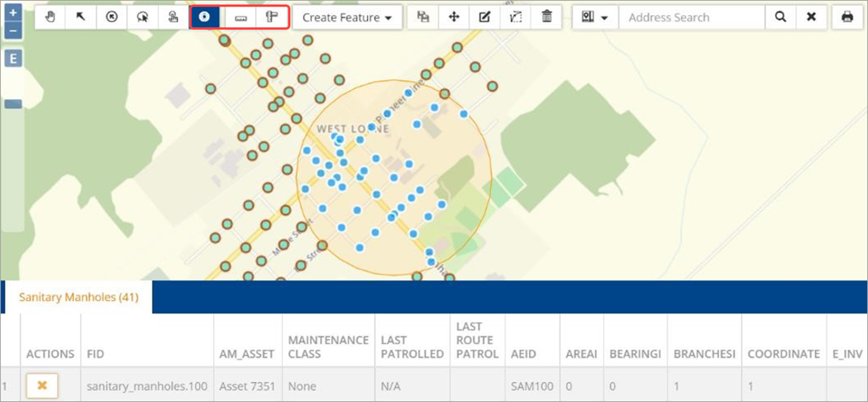
Task: Select the measure ruler tool
Action: click(241, 17)
